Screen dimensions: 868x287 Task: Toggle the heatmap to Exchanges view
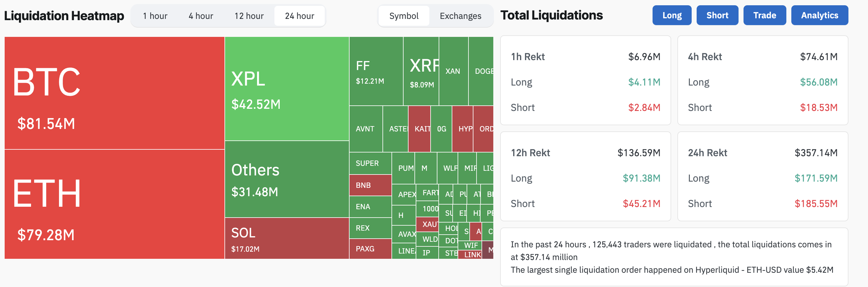tap(460, 15)
